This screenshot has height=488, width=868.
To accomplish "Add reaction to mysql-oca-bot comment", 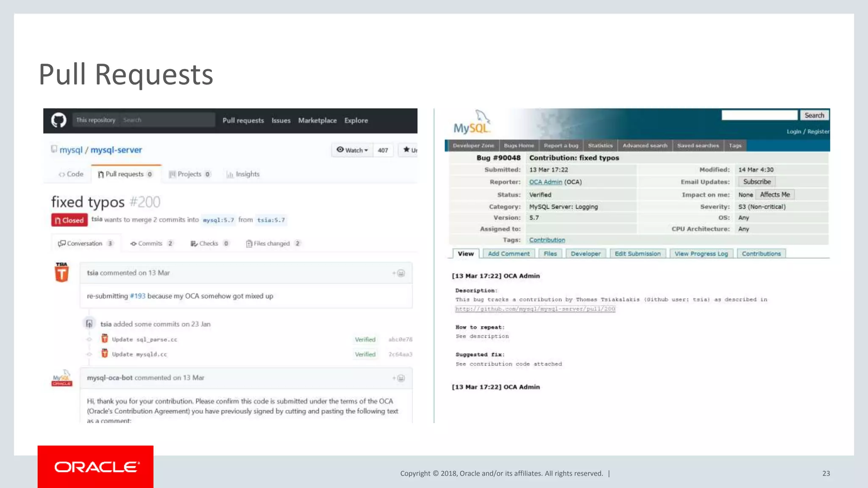I will click(399, 378).
